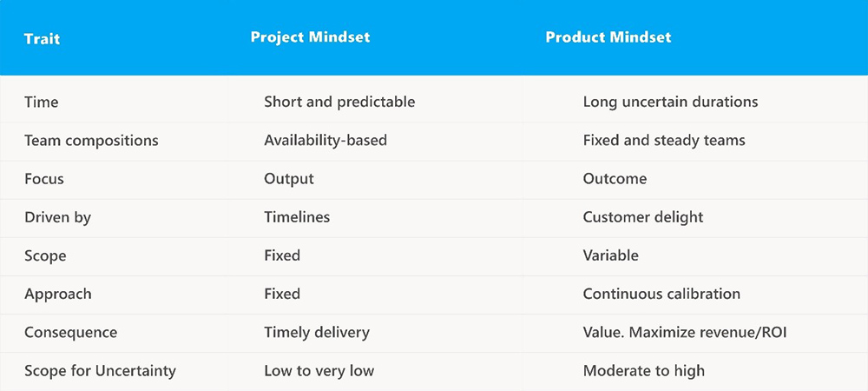Click the Focus row label

point(44,179)
